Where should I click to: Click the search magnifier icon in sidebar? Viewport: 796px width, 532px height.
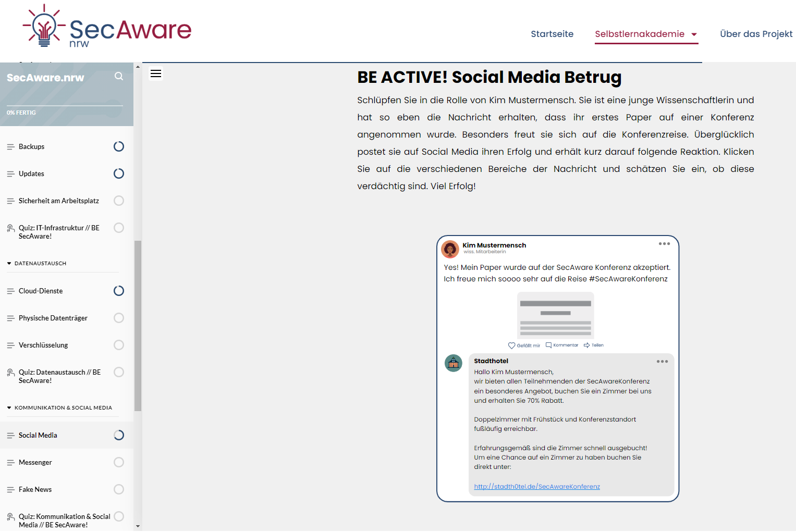point(119,77)
